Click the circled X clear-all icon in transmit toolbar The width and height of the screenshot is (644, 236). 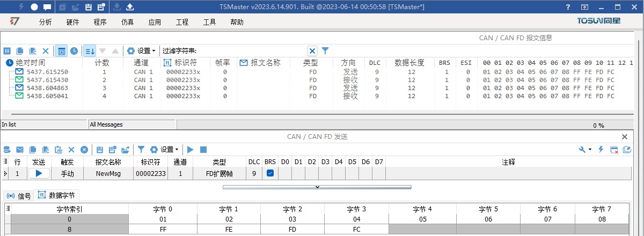tap(84, 150)
